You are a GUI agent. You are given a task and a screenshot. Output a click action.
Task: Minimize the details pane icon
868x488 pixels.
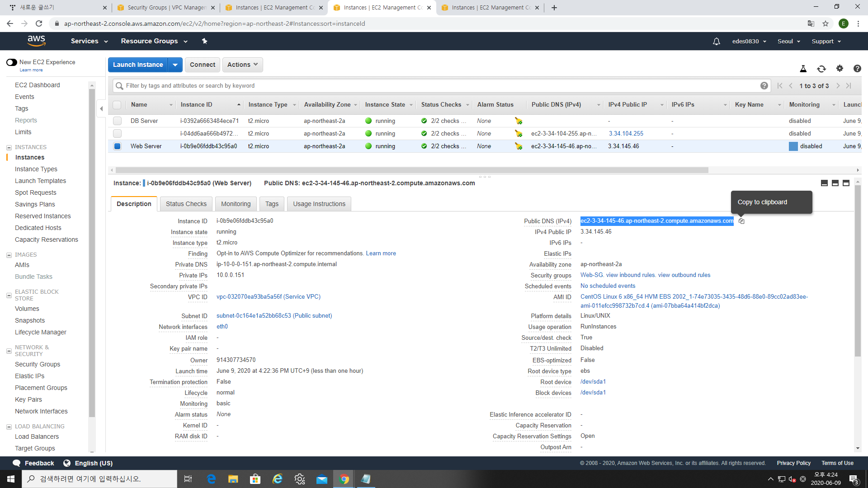(825, 183)
